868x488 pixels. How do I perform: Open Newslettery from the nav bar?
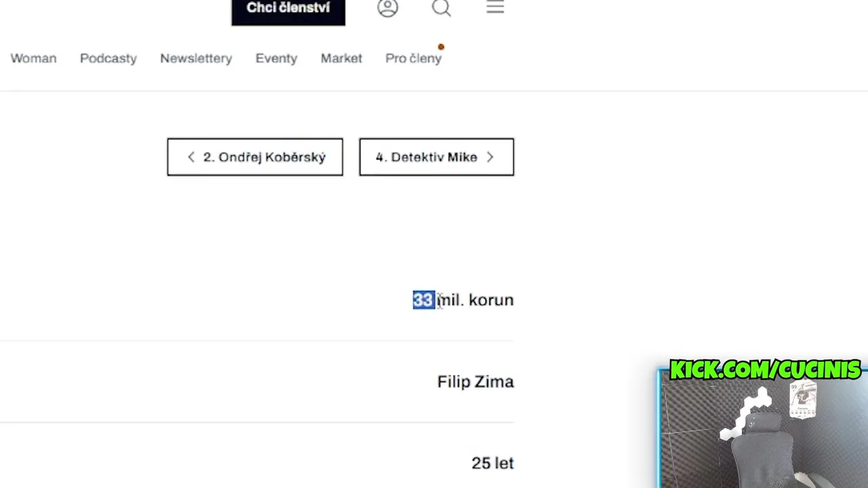click(196, 58)
